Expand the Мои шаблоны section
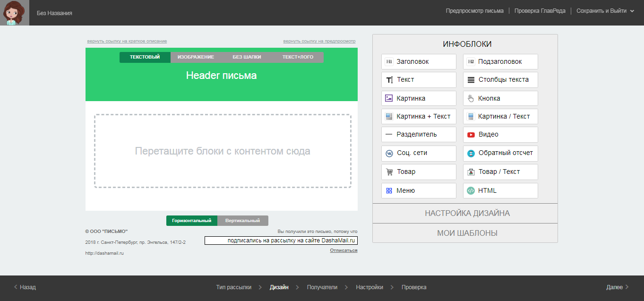Image resolution: width=644 pixels, height=301 pixels. pos(467,233)
